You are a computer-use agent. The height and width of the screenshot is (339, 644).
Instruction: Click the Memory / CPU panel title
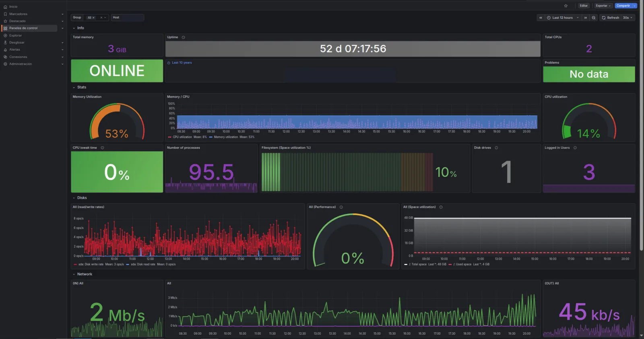(178, 97)
